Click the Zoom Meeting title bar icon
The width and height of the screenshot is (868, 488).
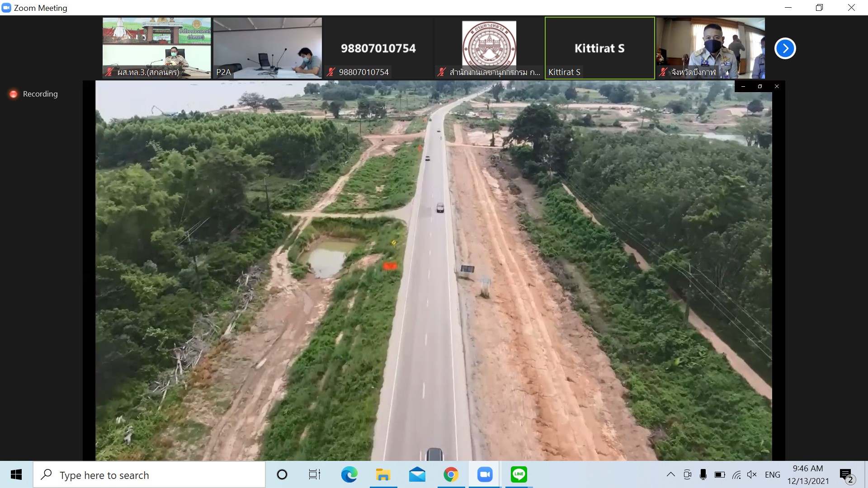click(6, 8)
